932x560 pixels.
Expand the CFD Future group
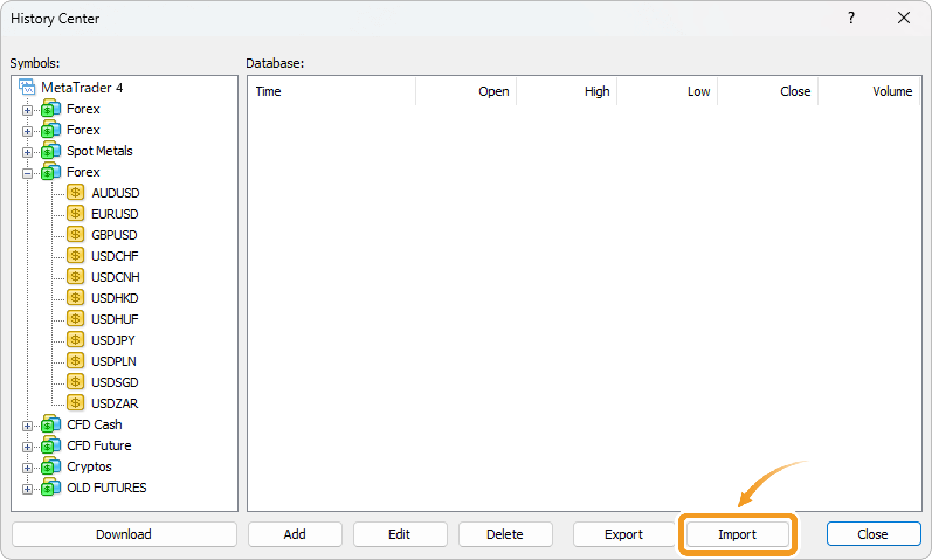(27, 447)
